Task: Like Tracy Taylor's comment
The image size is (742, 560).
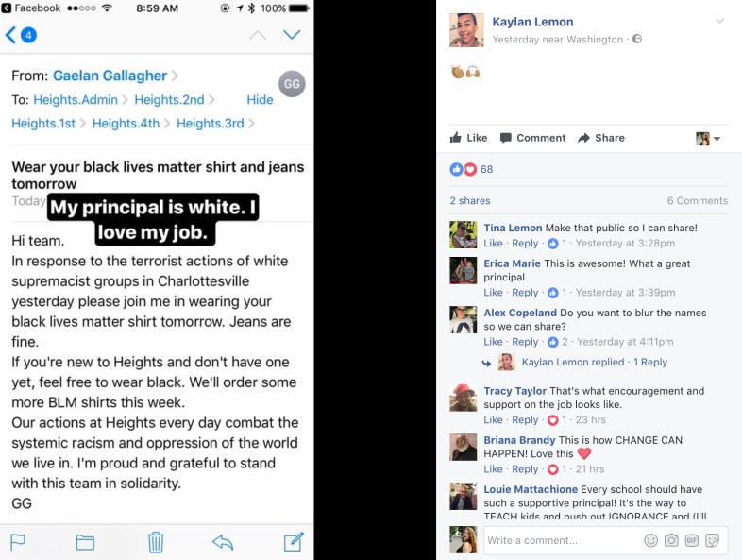Action: (493, 420)
